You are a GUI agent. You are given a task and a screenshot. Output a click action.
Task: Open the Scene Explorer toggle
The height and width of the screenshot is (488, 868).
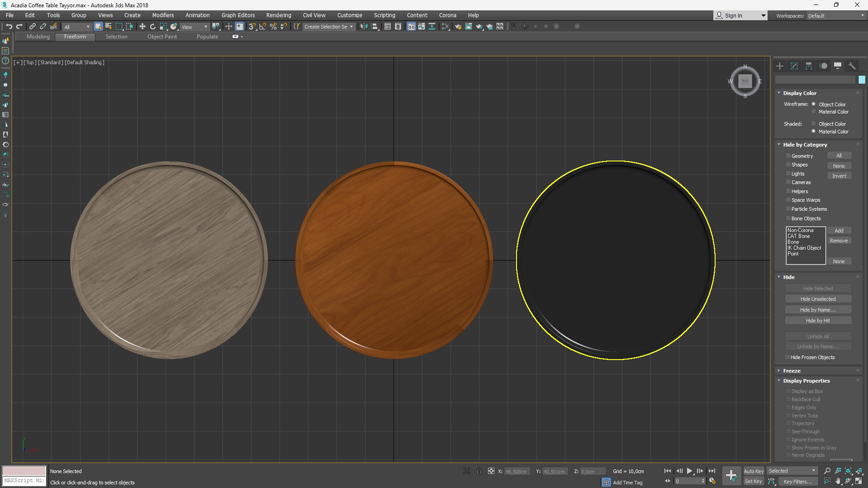388,27
